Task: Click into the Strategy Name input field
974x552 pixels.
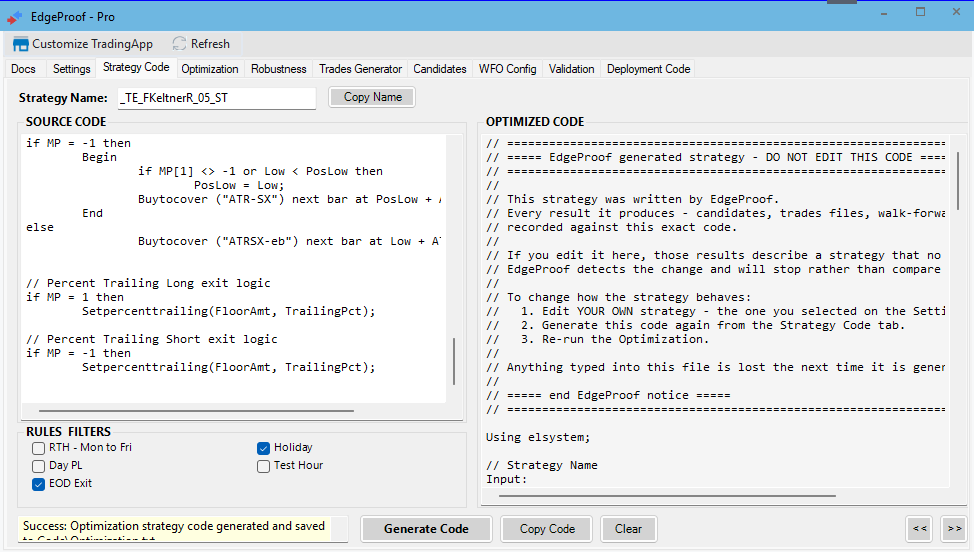Action: click(x=217, y=98)
